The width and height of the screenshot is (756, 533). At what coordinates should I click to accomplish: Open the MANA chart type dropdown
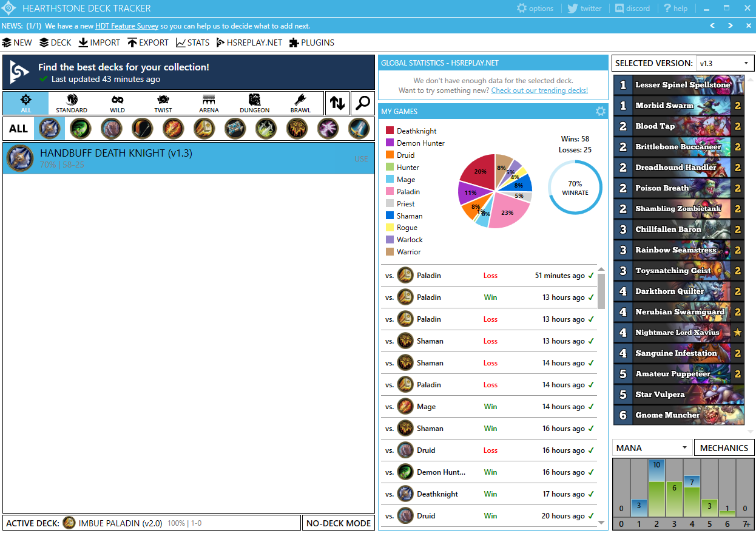tap(652, 448)
